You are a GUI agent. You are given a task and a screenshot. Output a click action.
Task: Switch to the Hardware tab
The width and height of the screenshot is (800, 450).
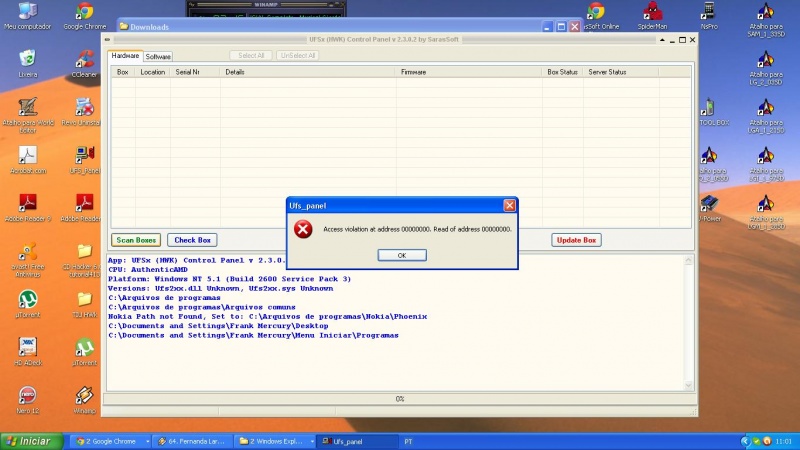(x=125, y=56)
